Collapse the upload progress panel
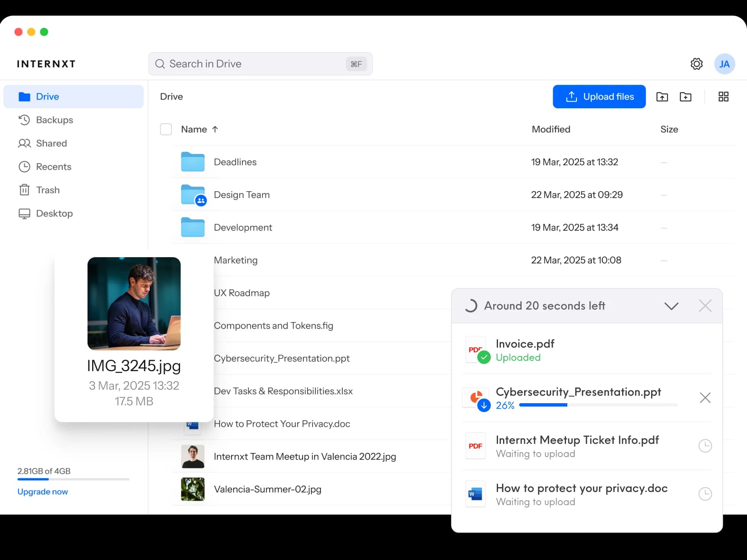The width and height of the screenshot is (747, 560). [671, 306]
